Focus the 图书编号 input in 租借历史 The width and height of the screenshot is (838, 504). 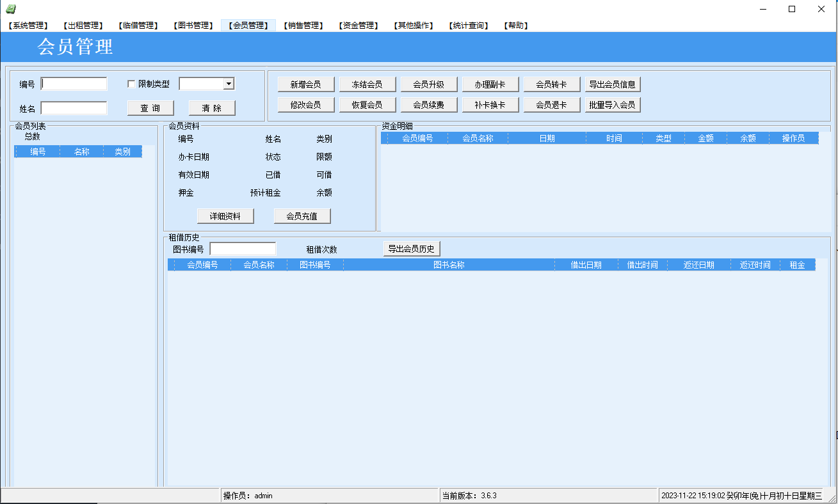click(x=243, y=249)
